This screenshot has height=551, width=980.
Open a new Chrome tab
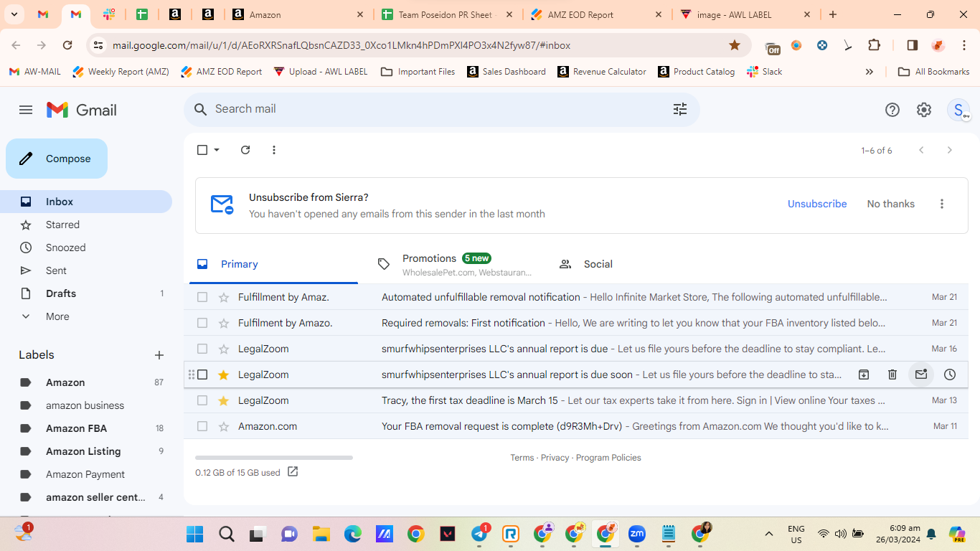pyautogui.click(x=833, y=14)
